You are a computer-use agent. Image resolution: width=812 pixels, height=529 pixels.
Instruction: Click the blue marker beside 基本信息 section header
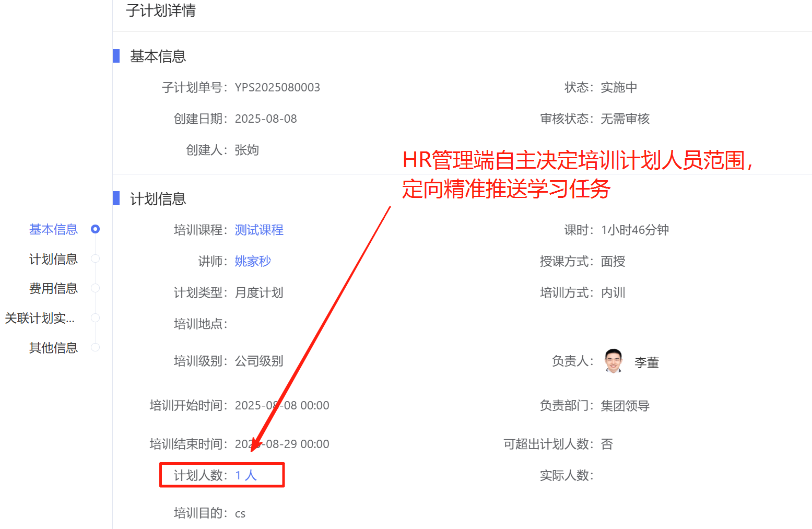(116, 55)
